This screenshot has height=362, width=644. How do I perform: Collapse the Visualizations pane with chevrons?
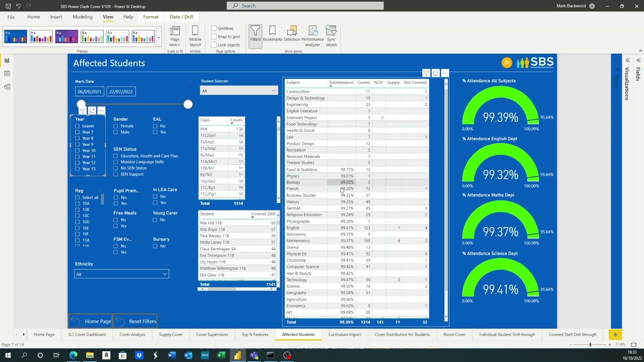627,60
